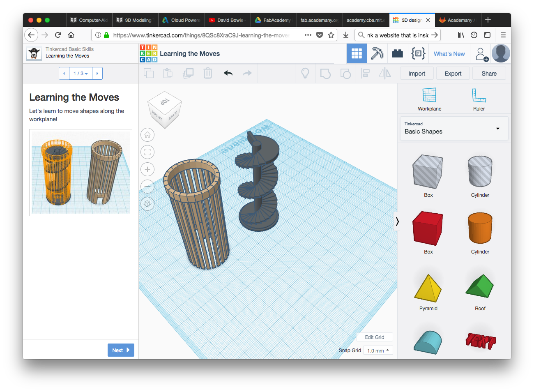The width and height of the screenshot is (534, 392).
Task: Redo the last undone action
Action: (x=247, y=74)
